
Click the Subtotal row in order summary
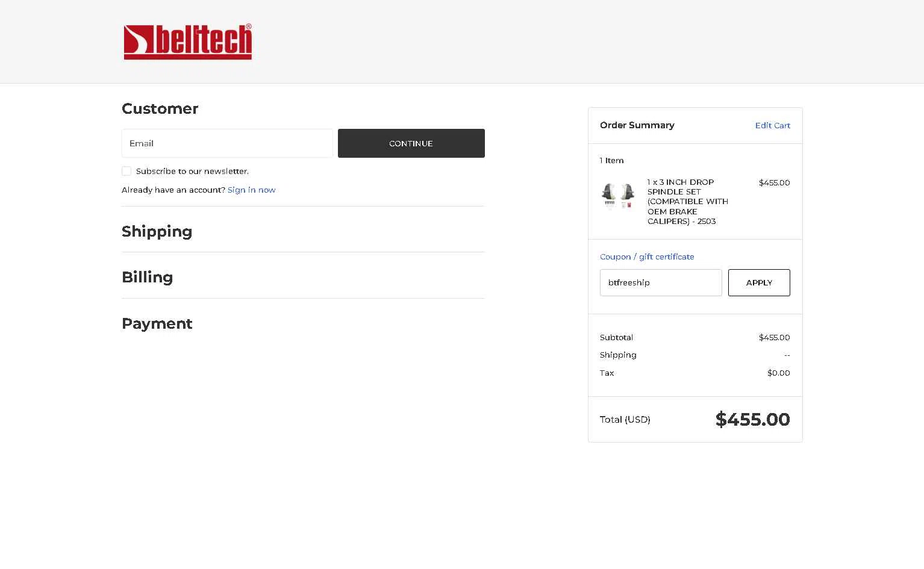tap(695, 337)
